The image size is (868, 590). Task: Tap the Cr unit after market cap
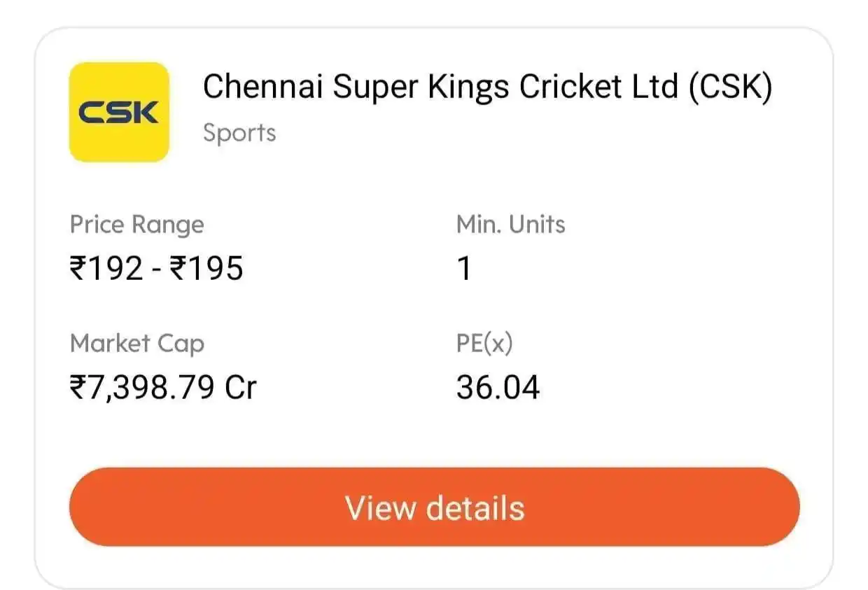click(x=241, y=387)
